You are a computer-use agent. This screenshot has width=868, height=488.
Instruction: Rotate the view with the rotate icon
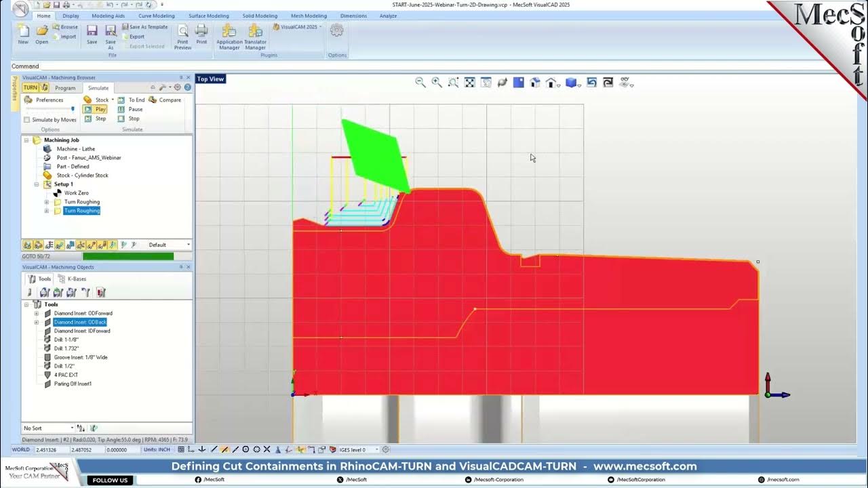click(x=502, y=82)
